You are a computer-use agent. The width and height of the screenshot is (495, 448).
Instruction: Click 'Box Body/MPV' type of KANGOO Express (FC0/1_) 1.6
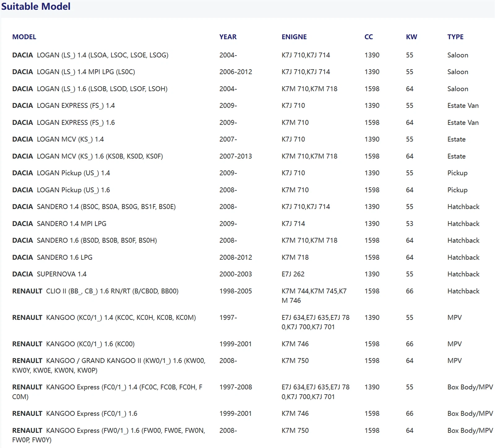(x=470, y=414)
